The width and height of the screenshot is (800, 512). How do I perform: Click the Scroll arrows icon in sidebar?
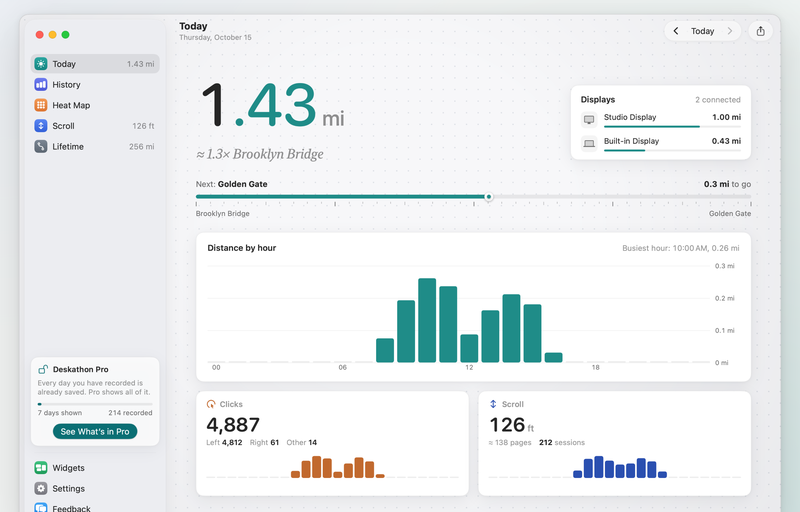click(41, 126)
